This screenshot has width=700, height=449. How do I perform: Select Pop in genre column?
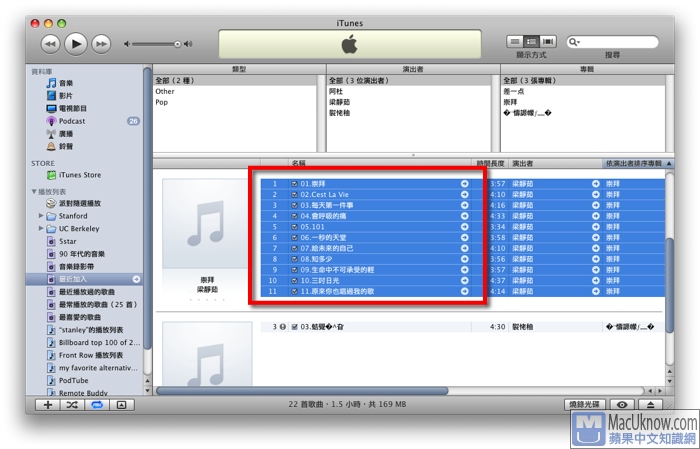pos(235,102)
